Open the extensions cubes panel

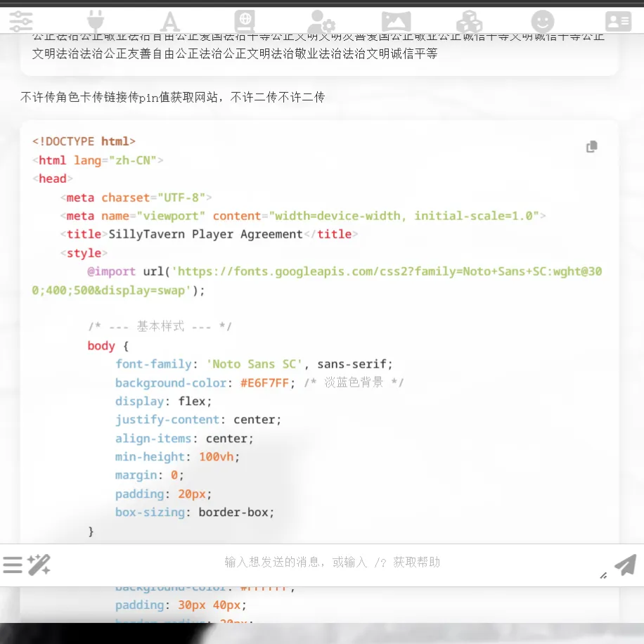coord(469,21)
